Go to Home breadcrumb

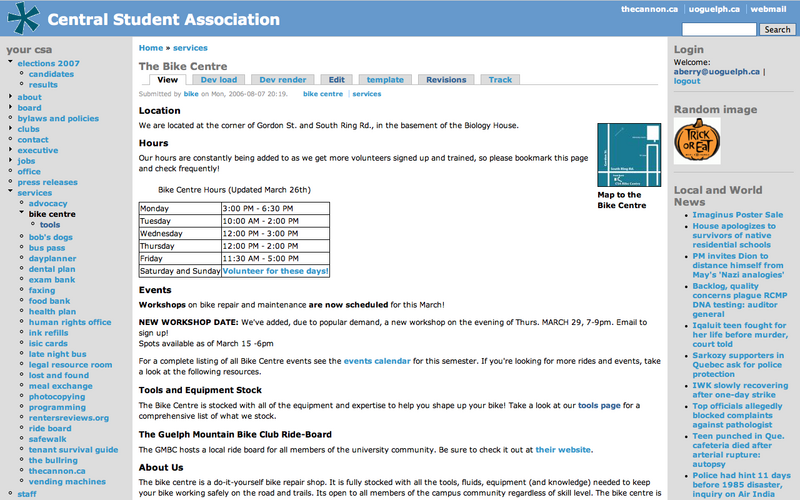[151, 48]
